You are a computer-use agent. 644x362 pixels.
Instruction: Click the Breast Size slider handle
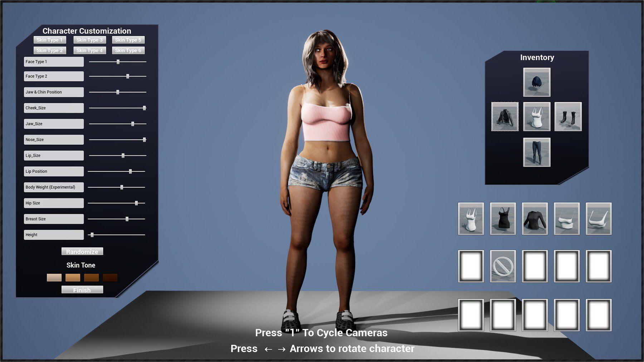coord(127,219)
